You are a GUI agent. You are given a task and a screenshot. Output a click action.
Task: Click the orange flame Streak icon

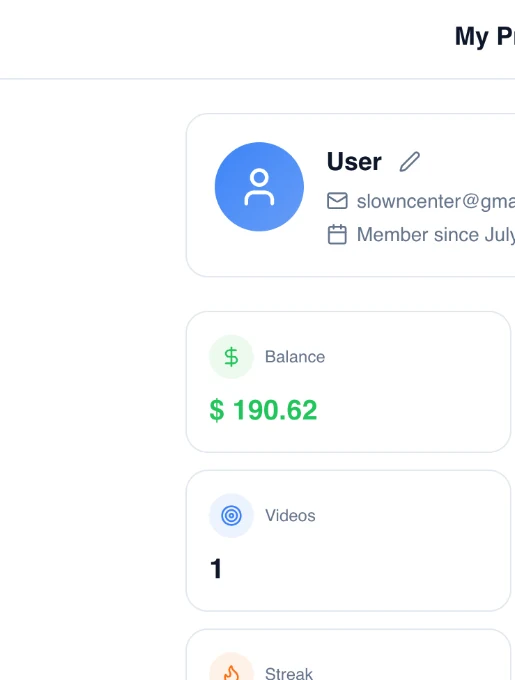231,668
